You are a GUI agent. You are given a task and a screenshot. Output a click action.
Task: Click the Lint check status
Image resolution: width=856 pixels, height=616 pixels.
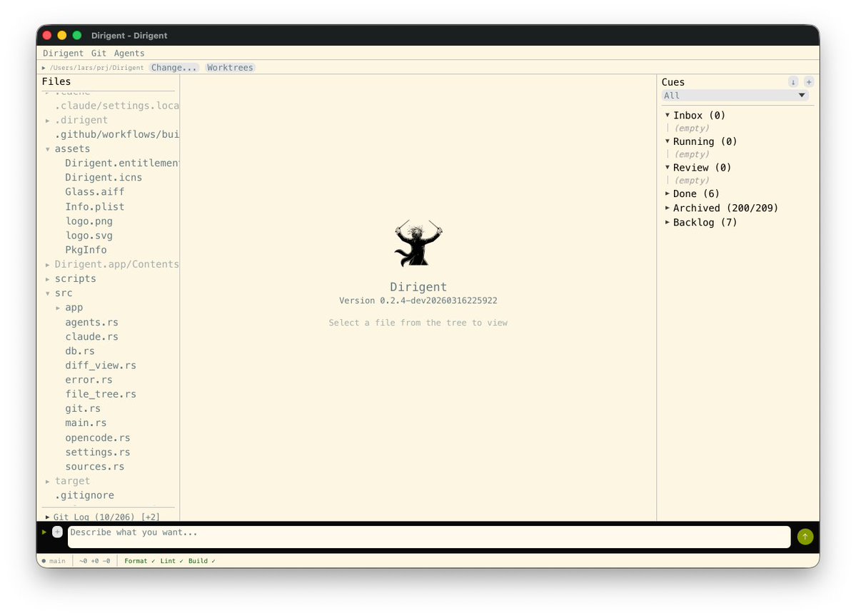point(171,561)
